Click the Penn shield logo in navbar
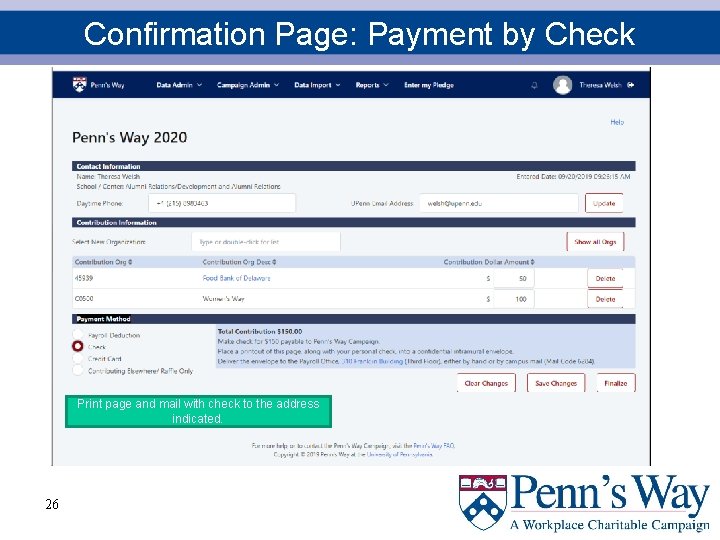The height and width of the screenshot is (540, 720). tap(79, 85)
